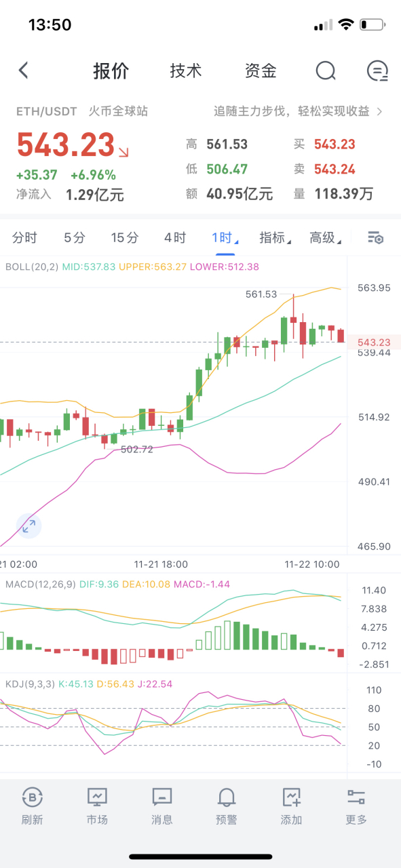
Task: Open the 预警 alert bell icon
Action: [227, 797]
